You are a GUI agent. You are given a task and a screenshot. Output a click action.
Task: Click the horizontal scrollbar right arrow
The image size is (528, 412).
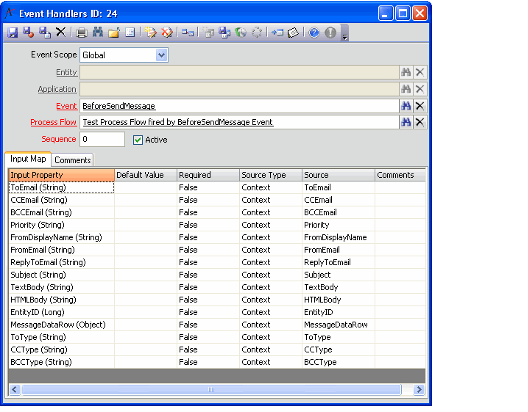click(419, 389)
